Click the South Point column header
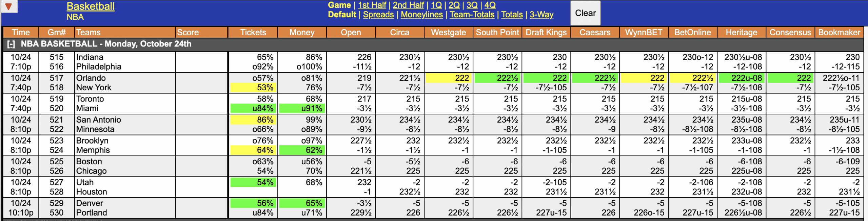868x221 pixels. pos(497,32)
